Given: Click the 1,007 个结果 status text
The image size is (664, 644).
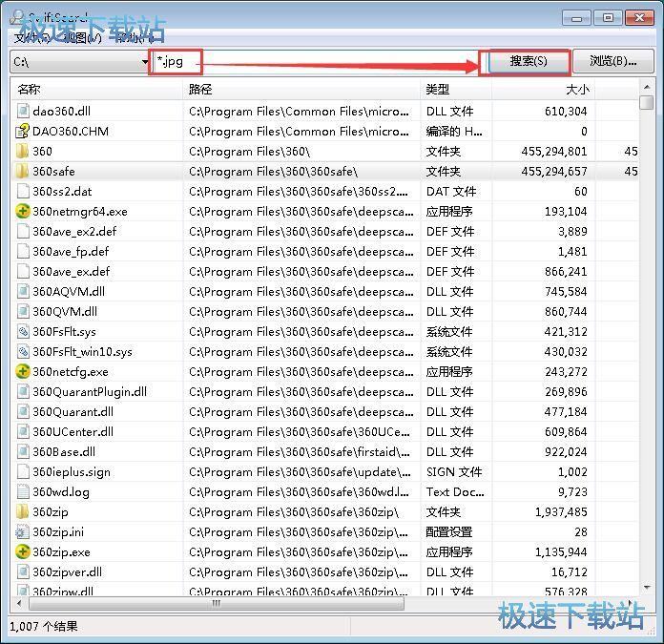Looking at the screenshot, I should pyautogui.click(x=44, y=626).
